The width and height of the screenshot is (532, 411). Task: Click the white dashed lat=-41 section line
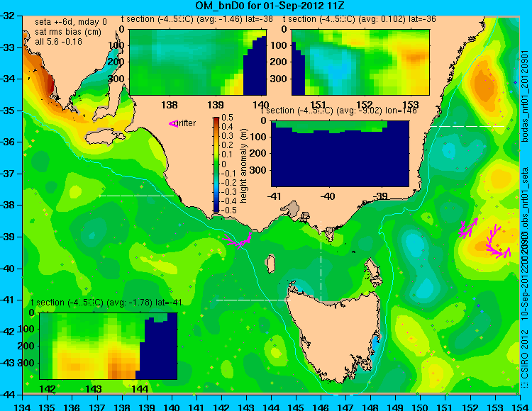(253, 300)
